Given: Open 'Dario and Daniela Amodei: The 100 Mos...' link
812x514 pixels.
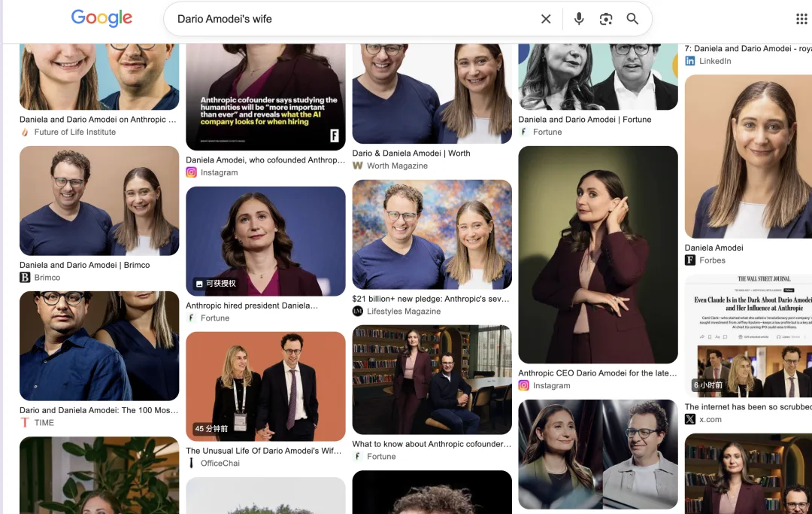Looking at the screenshot, I should (x=99, y=410).
